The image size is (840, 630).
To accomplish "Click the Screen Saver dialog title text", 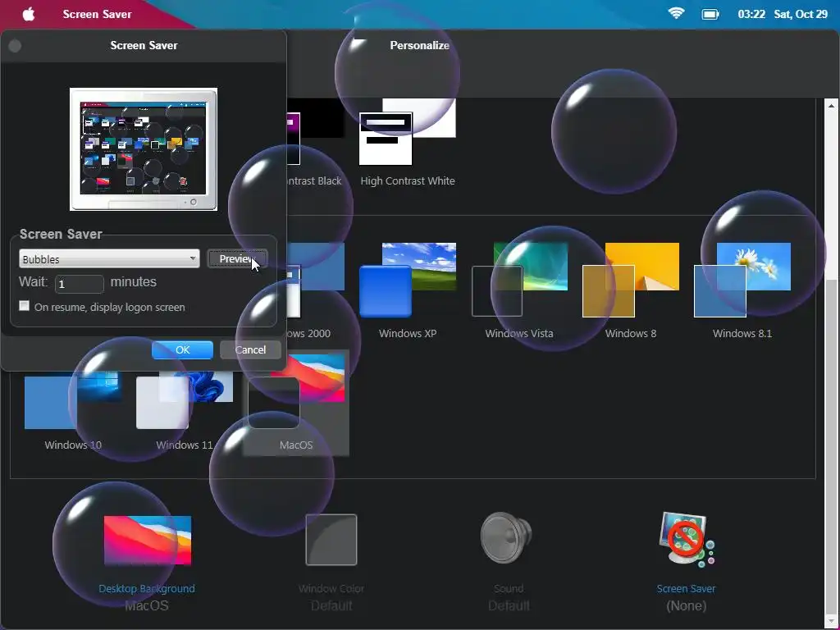I will (x=144, y=46).
